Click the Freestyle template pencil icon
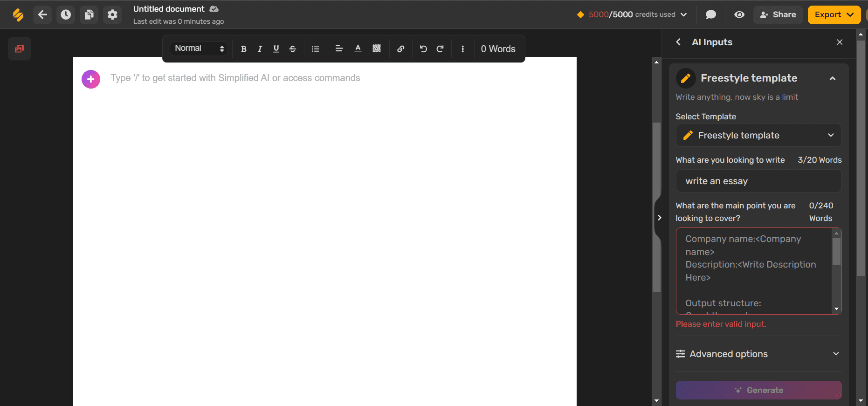The height and width of the screenshot is (406, 868). click(x=686, y=78)
